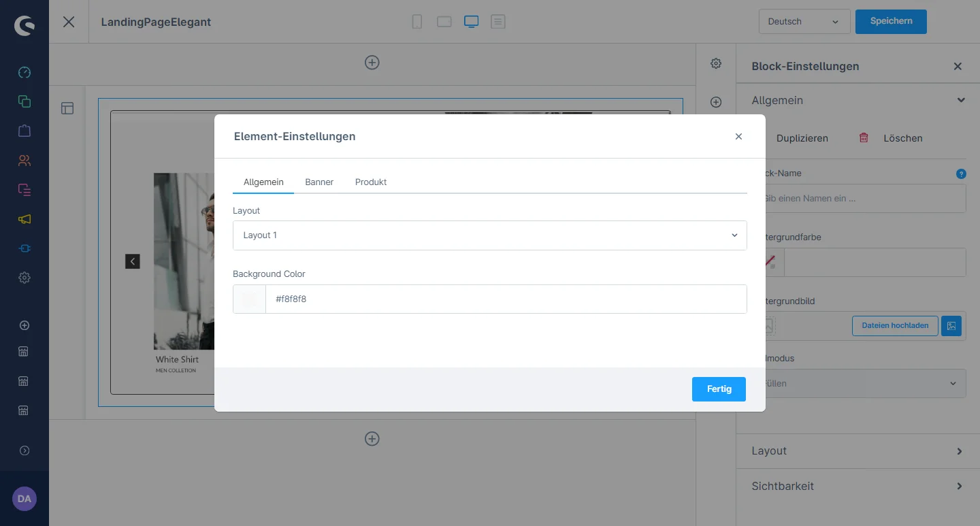Click the red delete trash icon
Screen dimensions: 980x526
click(x=864, y=138)
